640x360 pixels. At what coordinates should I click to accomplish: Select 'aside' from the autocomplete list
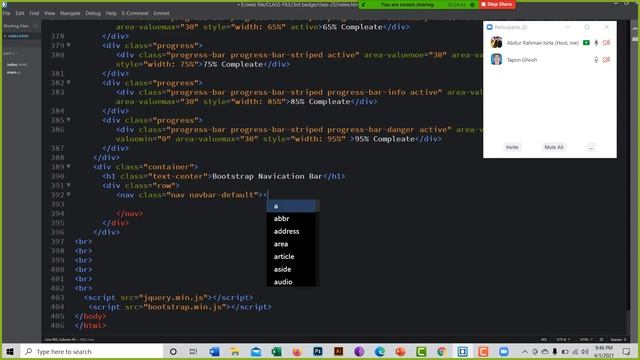click(291, 269)
